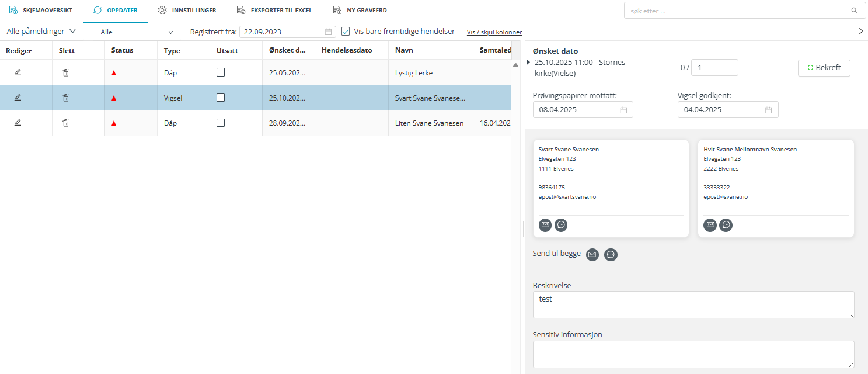Open the Skjemaoversikt tab

[x=41, y=11]
